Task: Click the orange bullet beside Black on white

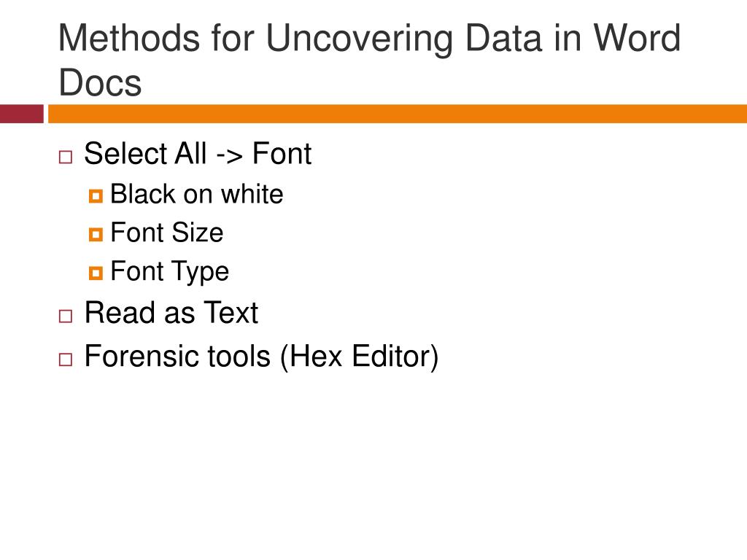Action: point(96,195)
